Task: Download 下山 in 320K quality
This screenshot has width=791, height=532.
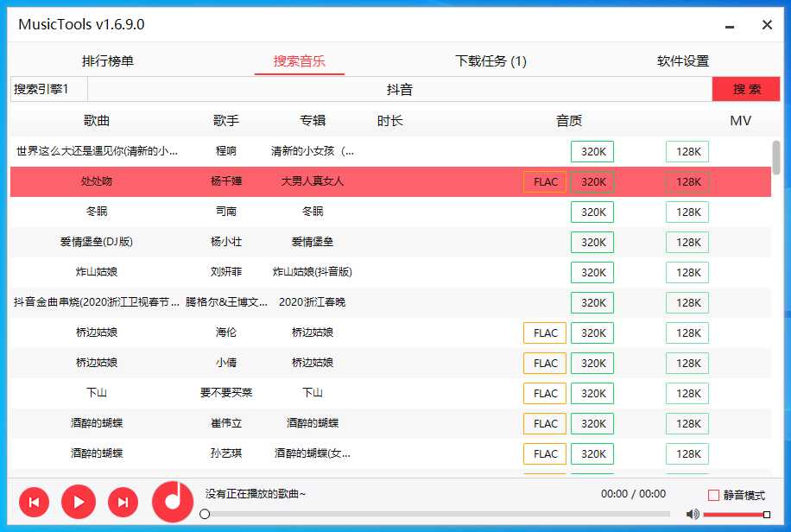Action: 592,394
